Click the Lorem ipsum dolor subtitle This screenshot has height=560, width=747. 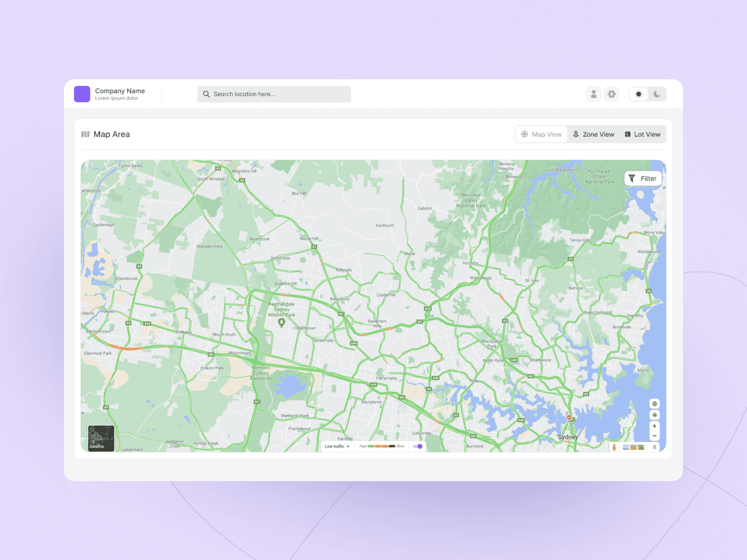[117, 98]
